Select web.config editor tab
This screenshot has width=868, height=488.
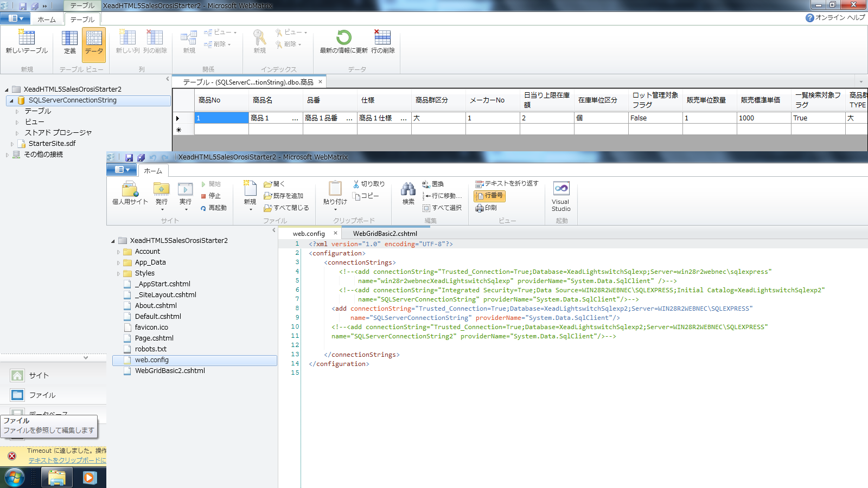click(309, 234)
